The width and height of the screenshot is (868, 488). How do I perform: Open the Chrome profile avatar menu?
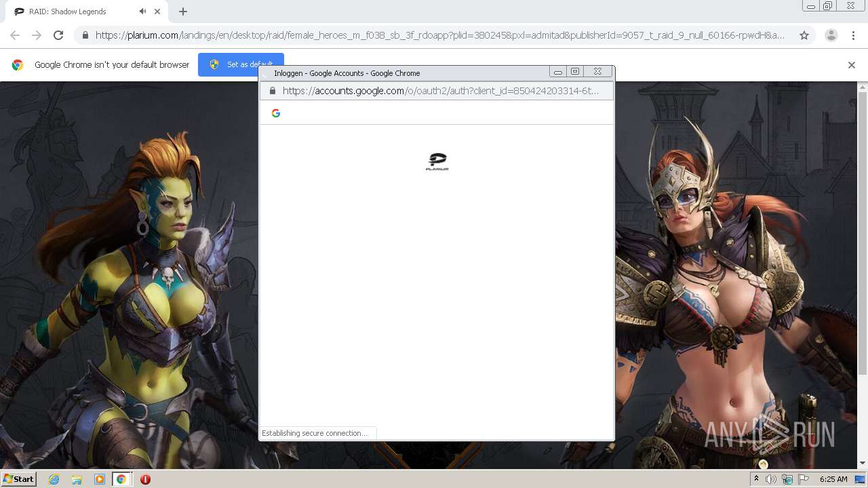tap(831, 35)
